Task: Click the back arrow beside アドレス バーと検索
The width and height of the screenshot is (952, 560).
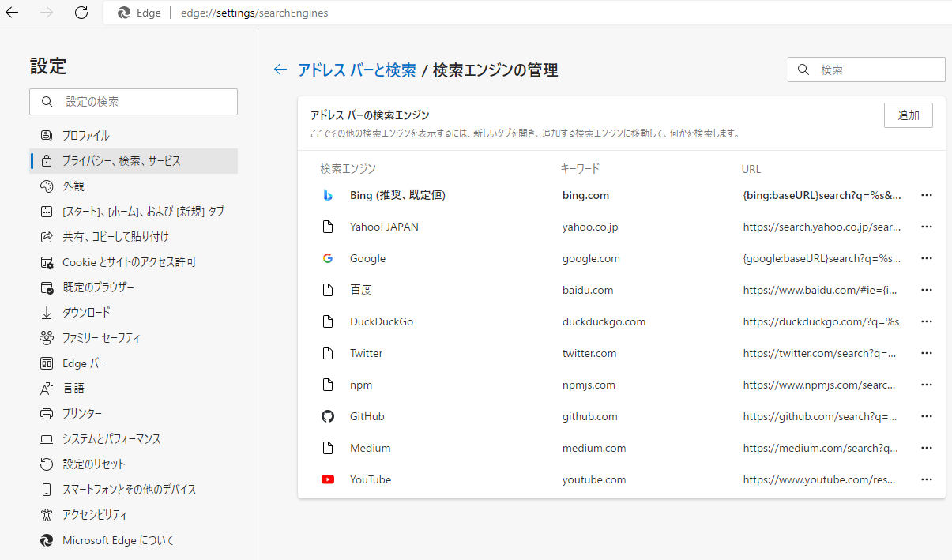Action: (x=280, y=70)
